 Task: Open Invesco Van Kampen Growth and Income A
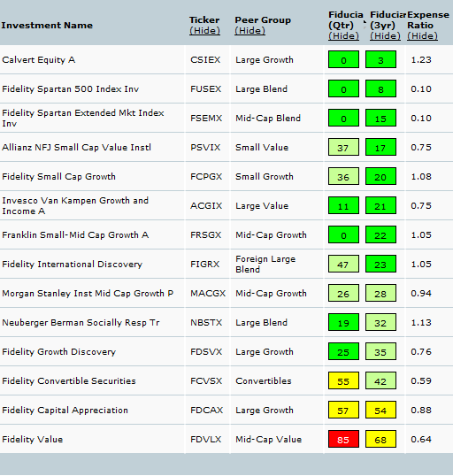tap(75, 206)
